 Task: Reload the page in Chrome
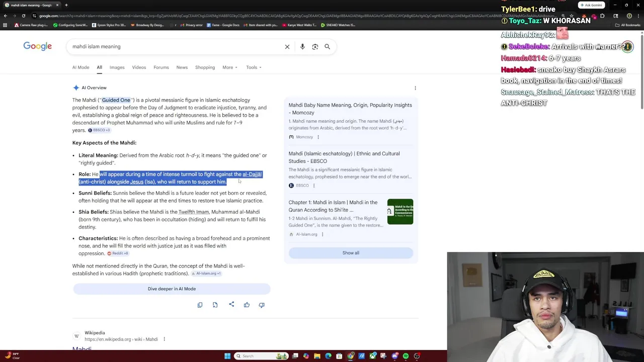[x=23, y=16]
